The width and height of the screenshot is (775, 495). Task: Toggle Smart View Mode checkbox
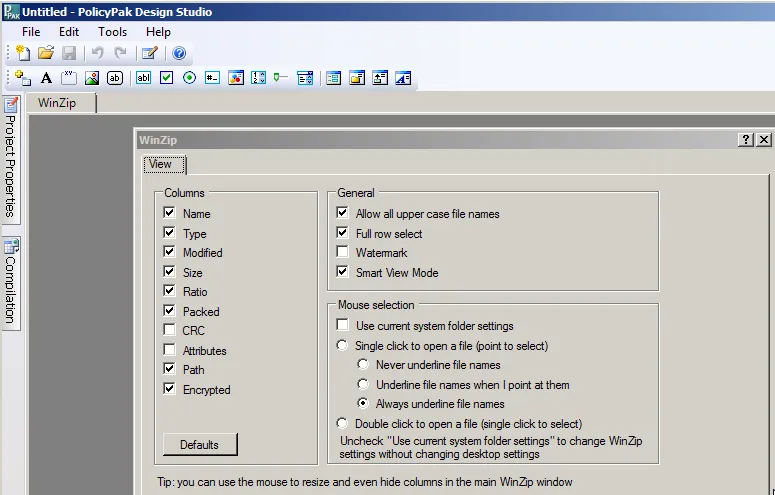point(342,271)
